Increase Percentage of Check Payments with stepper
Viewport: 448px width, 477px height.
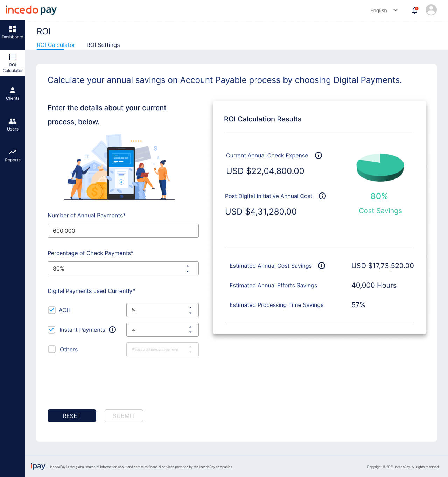(x=188, y=266)
